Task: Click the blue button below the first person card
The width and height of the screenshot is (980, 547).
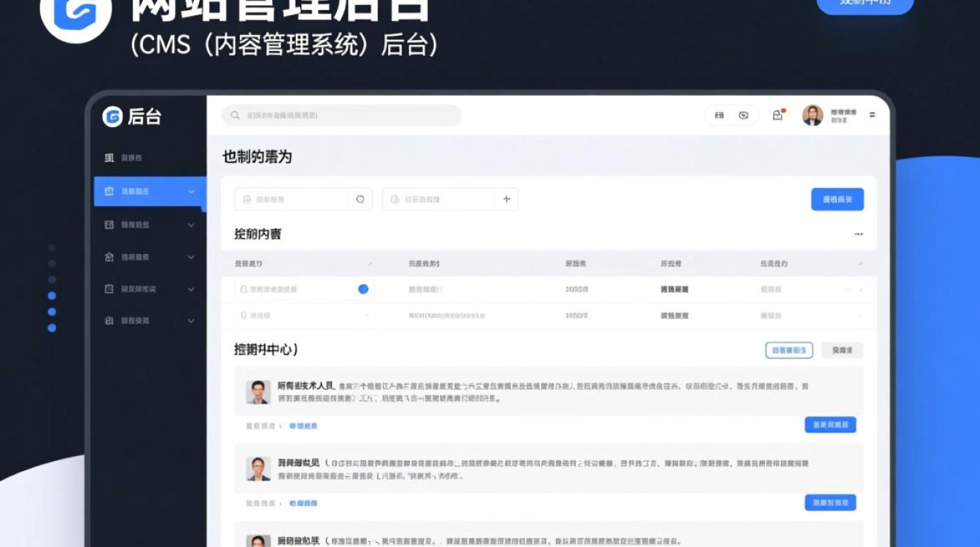Action: pos(830,425)
